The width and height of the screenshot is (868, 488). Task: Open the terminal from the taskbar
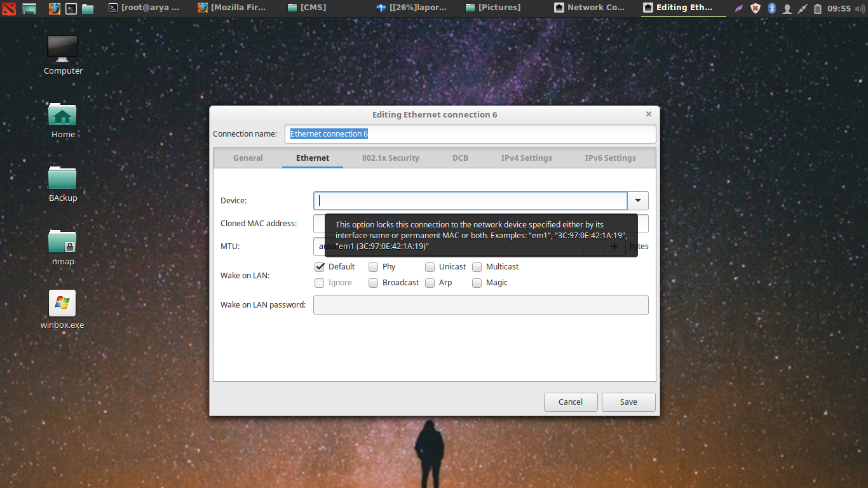pos(70,8)
